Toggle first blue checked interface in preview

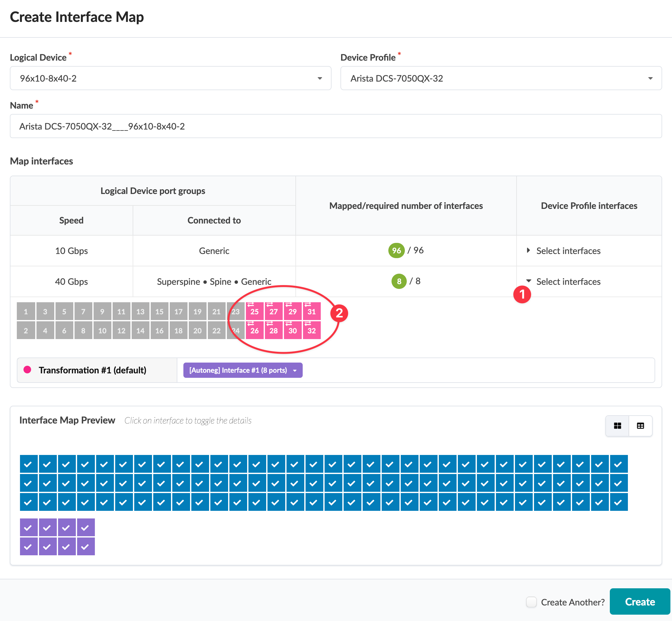click(x=28, y=464)
